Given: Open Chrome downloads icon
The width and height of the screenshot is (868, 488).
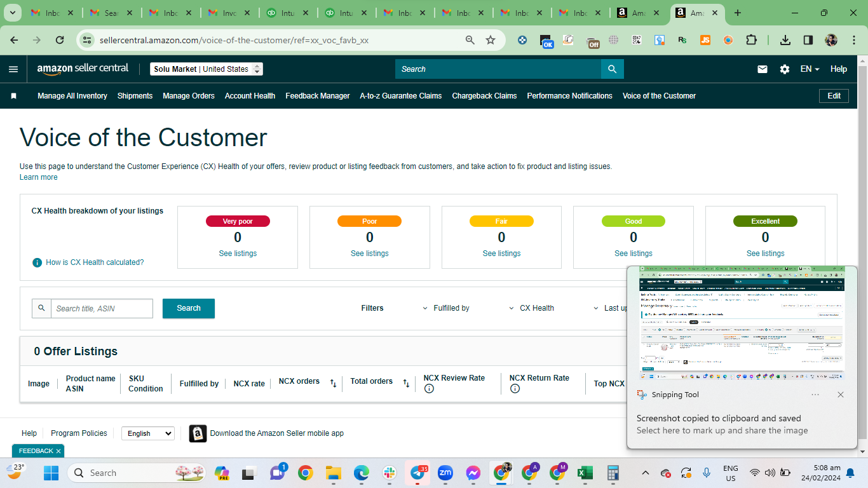Looking at the screenshot, I should pyautogui.click(x=785, y=40).
